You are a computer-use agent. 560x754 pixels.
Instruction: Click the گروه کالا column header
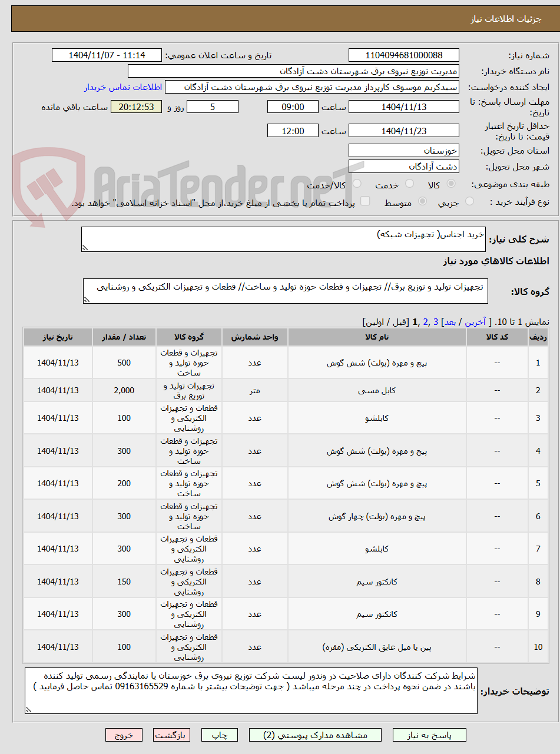point(189,337)
